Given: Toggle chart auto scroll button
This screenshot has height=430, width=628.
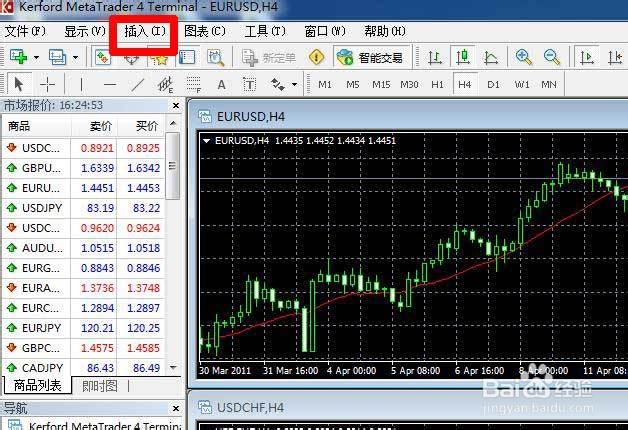Looking at the screenshot, I should (x=587, y=57).
